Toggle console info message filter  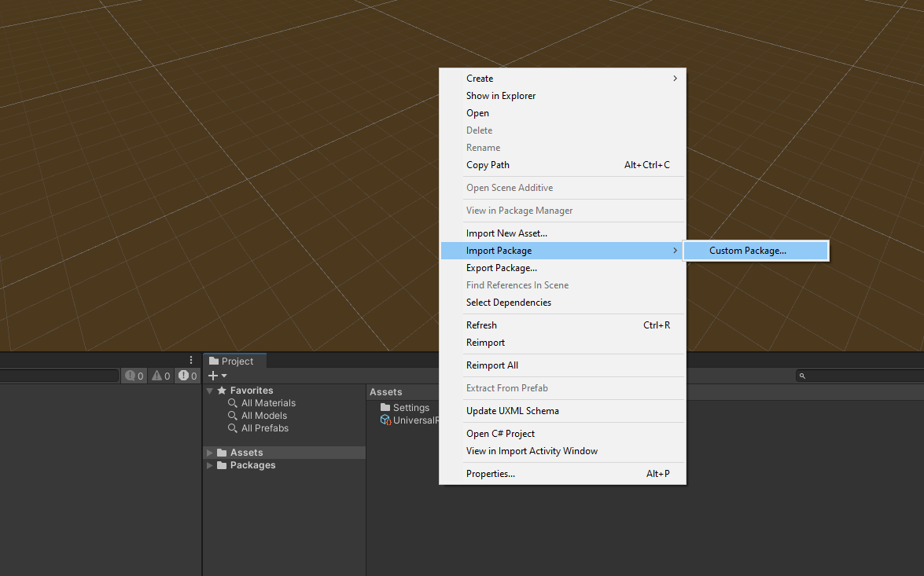(x=134, y=376)
